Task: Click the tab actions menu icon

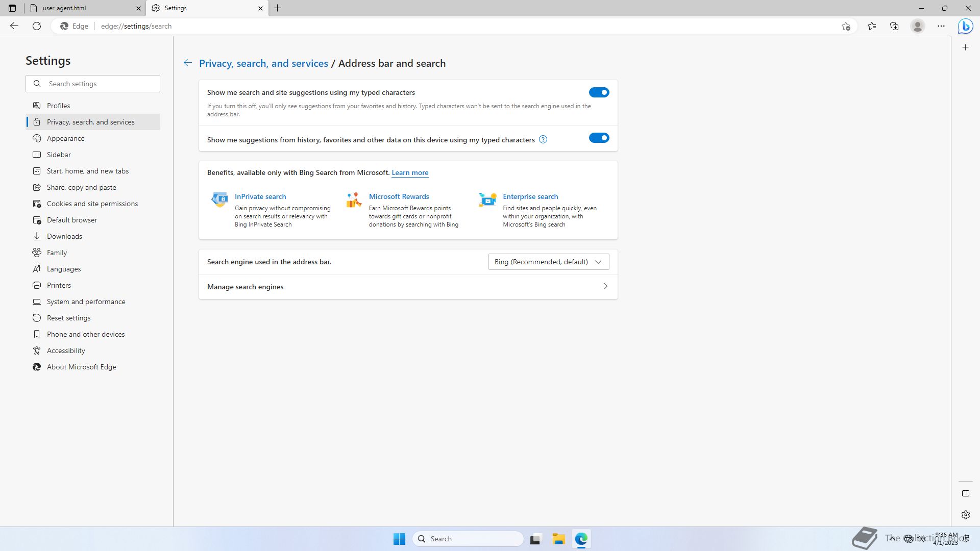Action: point(12,8)
